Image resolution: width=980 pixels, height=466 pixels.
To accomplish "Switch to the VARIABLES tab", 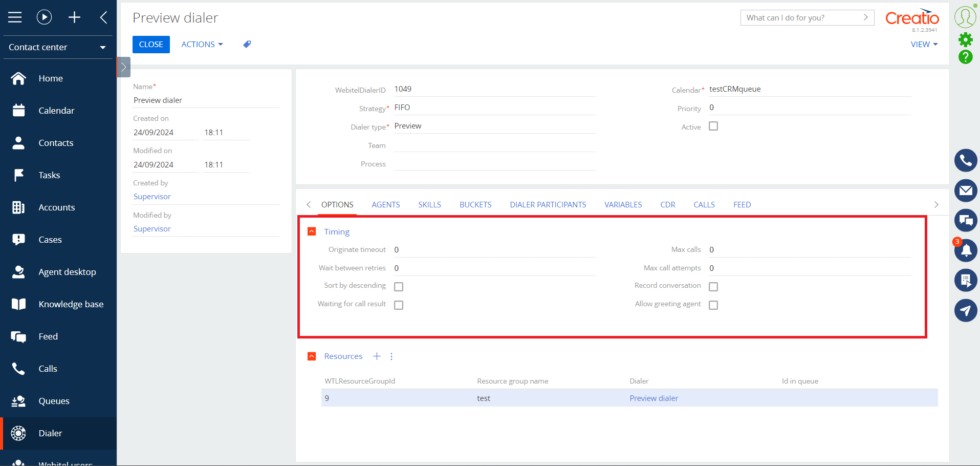I will coord(623,205).
